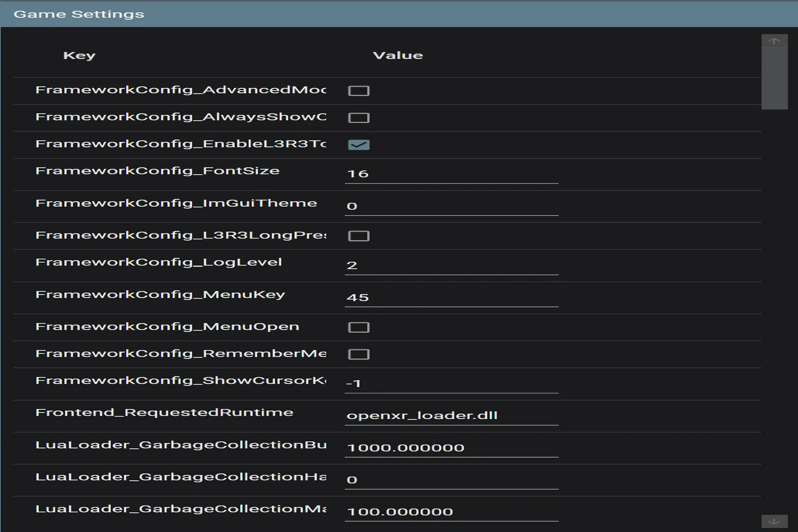
Task: Select FrameworkConfig_MenuOpen key label
Action: pyautogui.click(x=167, y=327)
